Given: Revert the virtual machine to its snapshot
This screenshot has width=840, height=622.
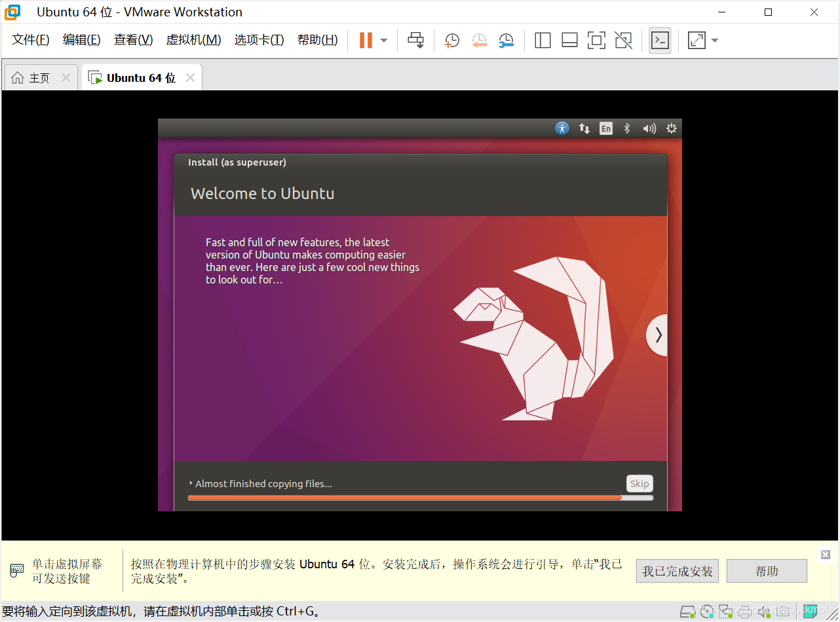Looking at the screenshot, I should coord(479,41).
